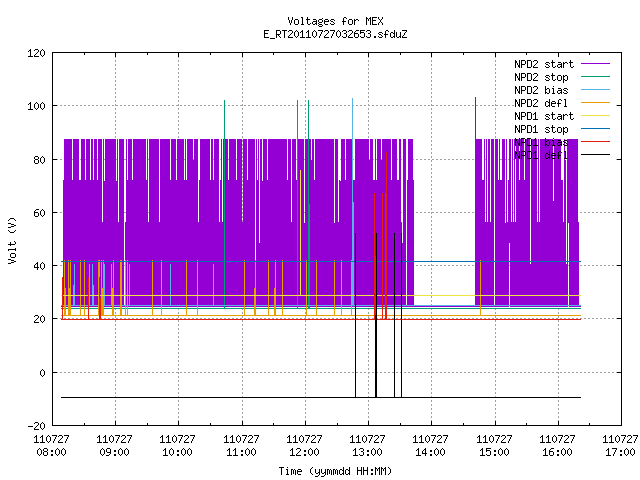Click the y-axis tick value 100
Viewport: 640px width, 480px height.
pyautogui.click(x=36, y=106)
